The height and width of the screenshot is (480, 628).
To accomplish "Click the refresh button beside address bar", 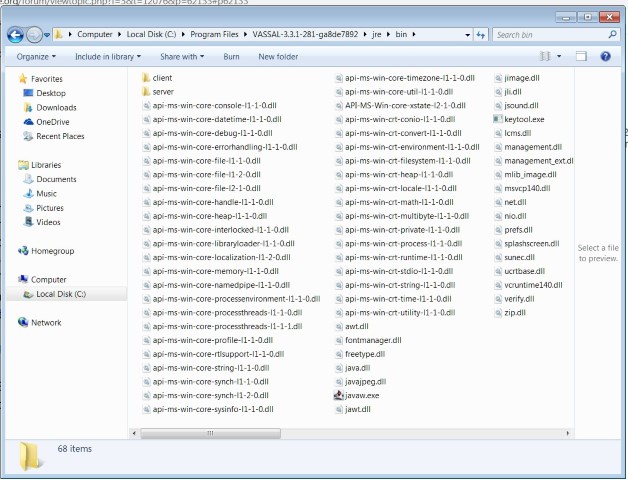I will [x=481, y=35].
